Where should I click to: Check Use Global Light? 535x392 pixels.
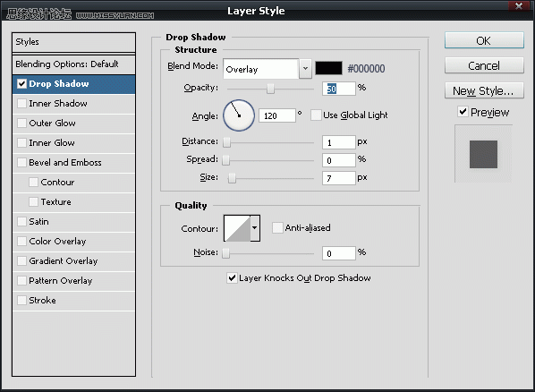click(x=316, y=115)
